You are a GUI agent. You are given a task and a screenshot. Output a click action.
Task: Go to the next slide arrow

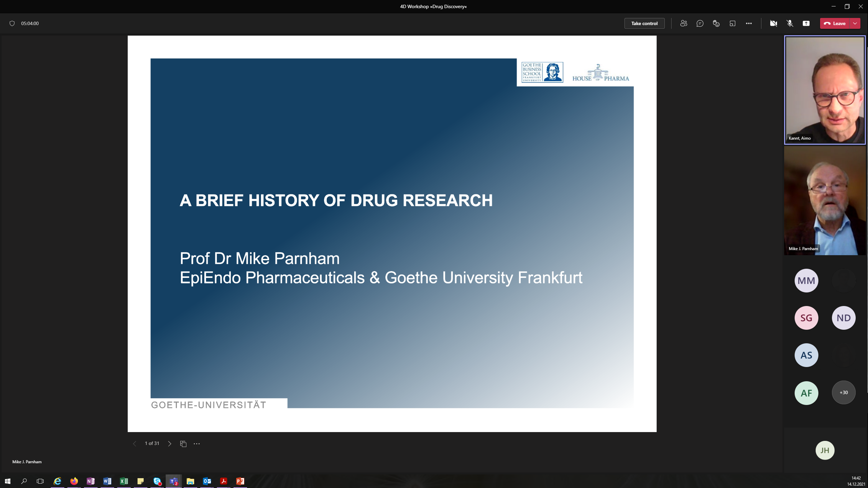point(169,444)
